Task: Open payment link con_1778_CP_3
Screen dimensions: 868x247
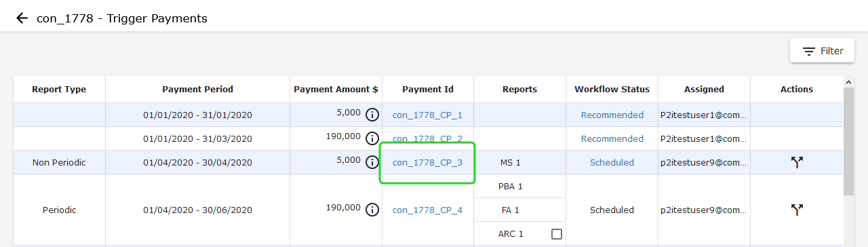Action: [427, 163]
